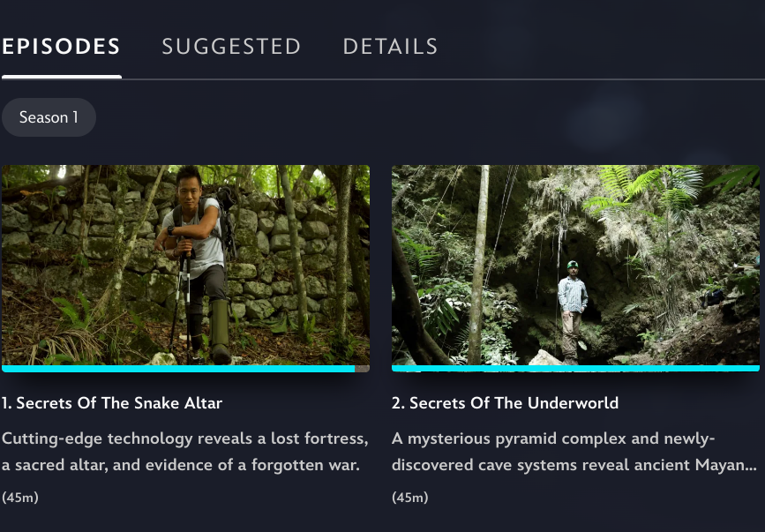Select the lost fortress episode description
The height and width of the screenshot is (532, 765).
(185, 452)
